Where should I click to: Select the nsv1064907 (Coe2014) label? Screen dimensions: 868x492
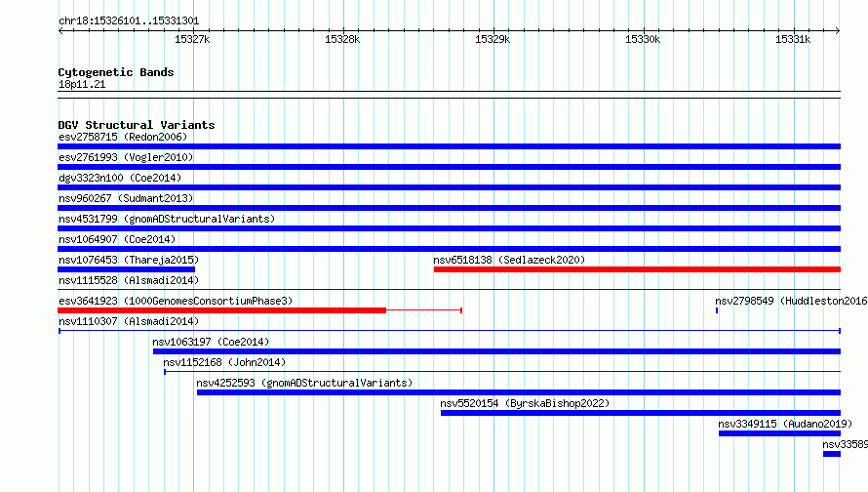pos(117,239)
